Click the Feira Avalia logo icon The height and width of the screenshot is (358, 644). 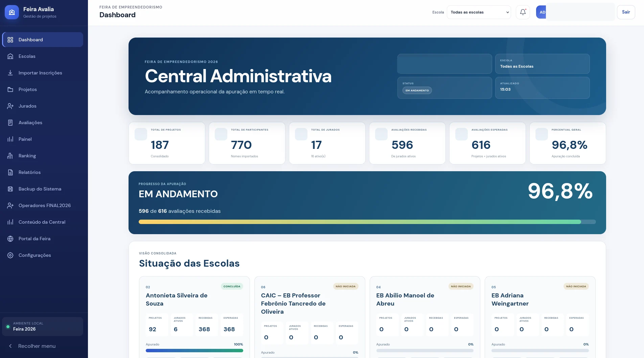click(x=12, y=12)
